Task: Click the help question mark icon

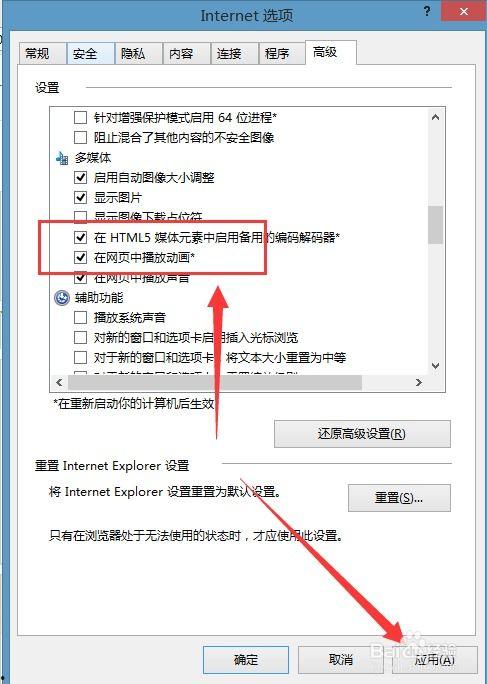Action: click(x=427, y=11)
